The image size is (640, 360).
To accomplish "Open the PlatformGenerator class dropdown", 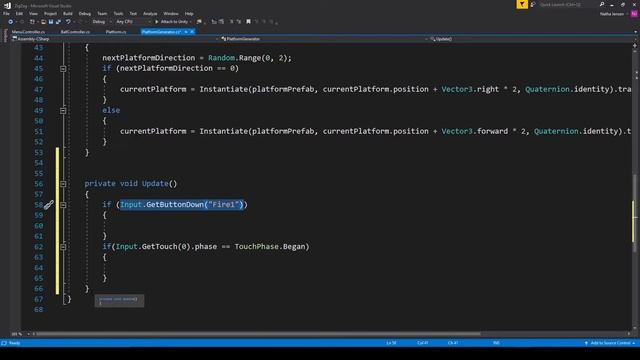I will click(x=324, y=39).
